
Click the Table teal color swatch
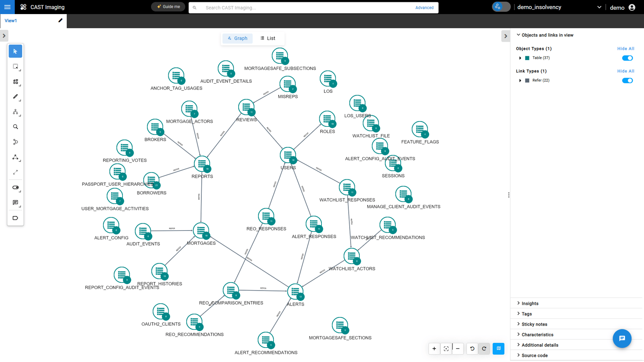pos(527,58)
